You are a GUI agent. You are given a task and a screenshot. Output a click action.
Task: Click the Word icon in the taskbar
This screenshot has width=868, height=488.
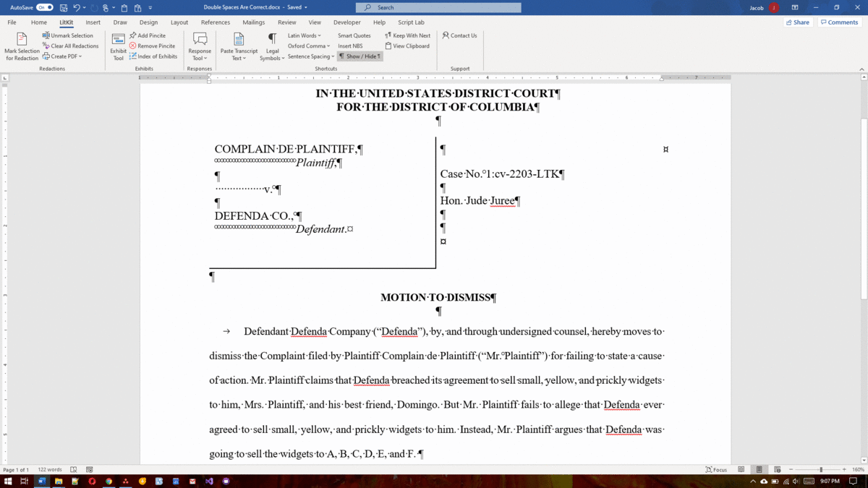41,481
